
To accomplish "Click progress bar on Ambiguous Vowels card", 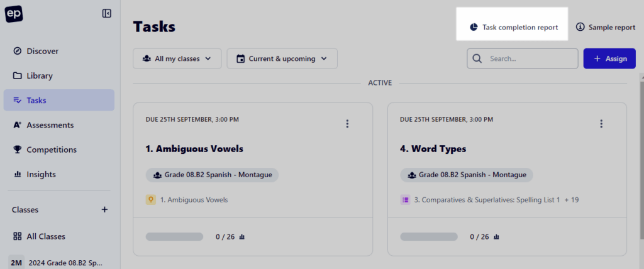I will point(174,236).
